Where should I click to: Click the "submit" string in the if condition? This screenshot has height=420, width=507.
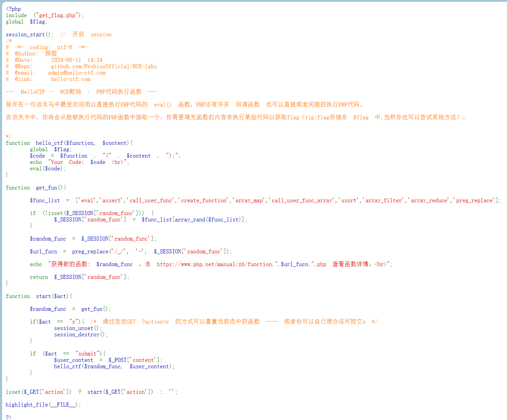click(x=88, y=354)
